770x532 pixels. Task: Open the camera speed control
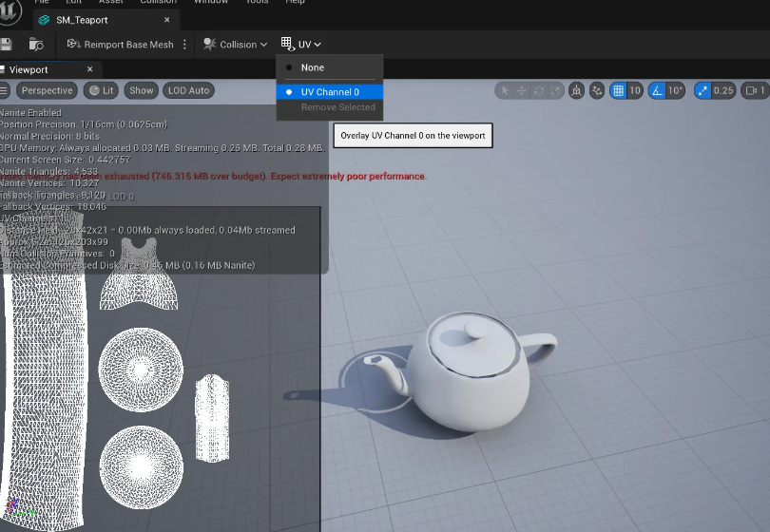(756, 90)
